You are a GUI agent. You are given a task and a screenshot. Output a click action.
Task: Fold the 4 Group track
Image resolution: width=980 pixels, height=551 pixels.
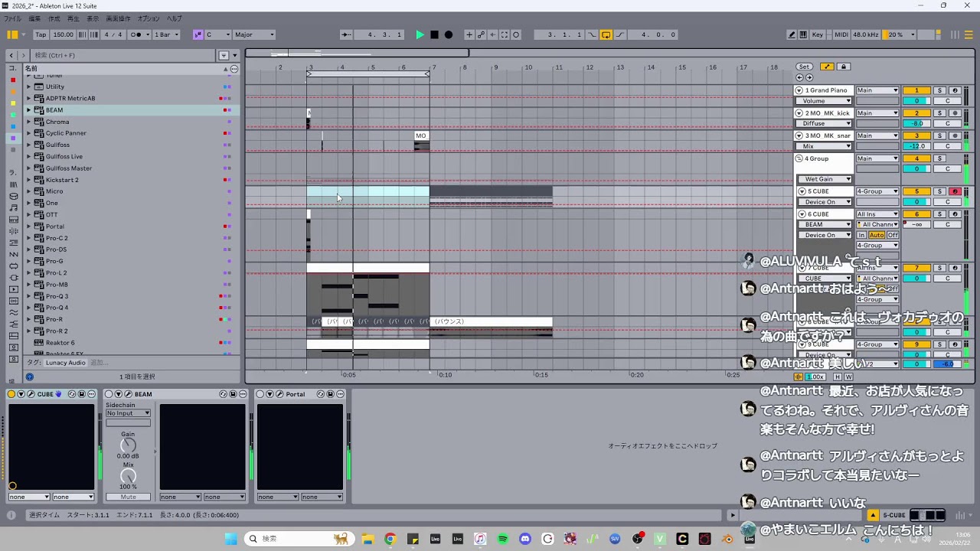(799, 158)
